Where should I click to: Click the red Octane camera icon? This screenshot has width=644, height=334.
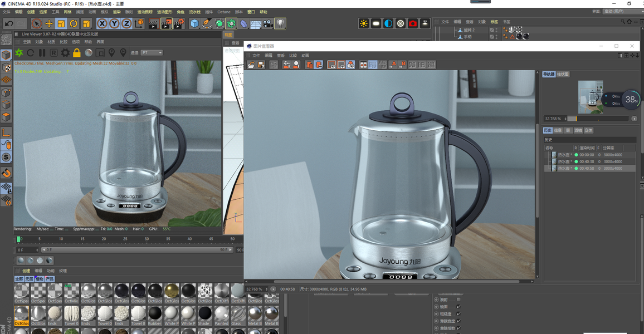coord(413,23)
